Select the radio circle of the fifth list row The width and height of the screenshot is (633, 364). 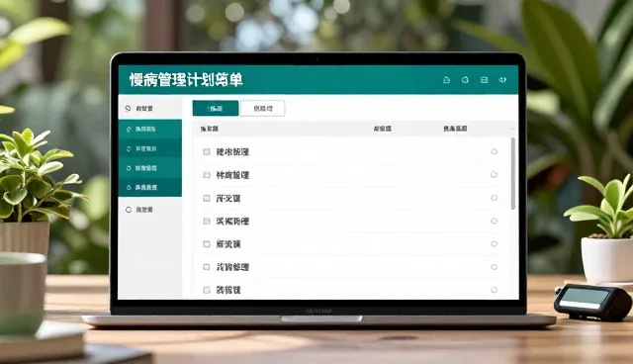(495, 243)
